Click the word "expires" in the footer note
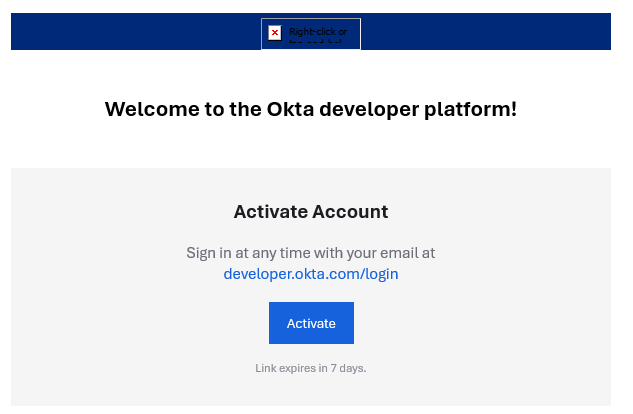The width and height of the screenshot is (633, 414). [x=298, y=368]
